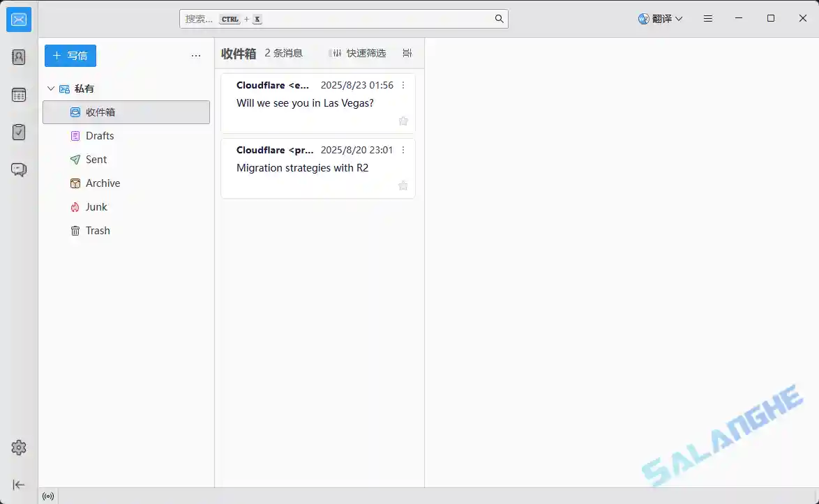Open the Calendar space
This screenshot has height=504, width=819.
[x=19, y=94]
